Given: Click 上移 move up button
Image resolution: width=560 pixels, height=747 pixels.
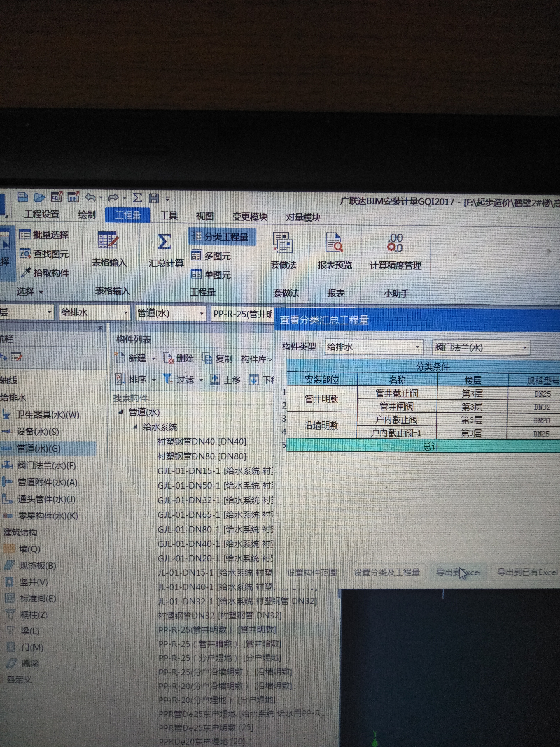Looking at the screenshot, I should pyautogui.click(x=225, y=380).
